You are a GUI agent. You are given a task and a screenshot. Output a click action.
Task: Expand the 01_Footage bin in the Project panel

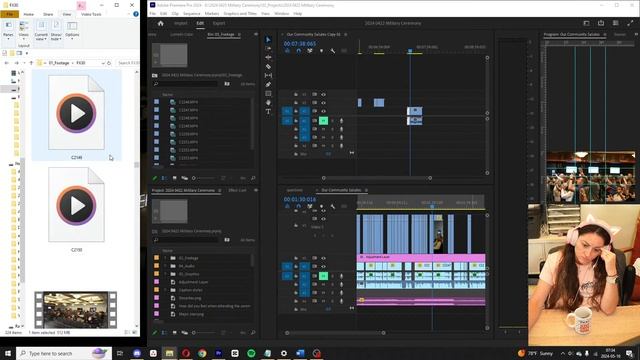(165, 258)
